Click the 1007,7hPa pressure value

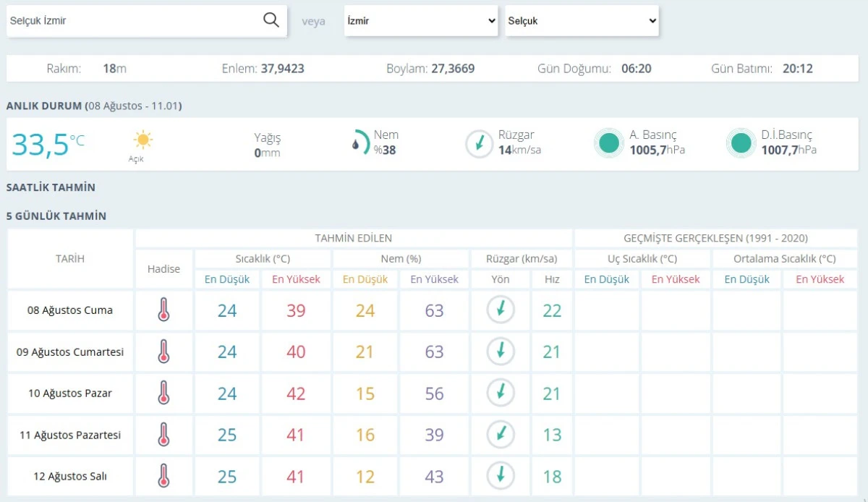(788, 150)
